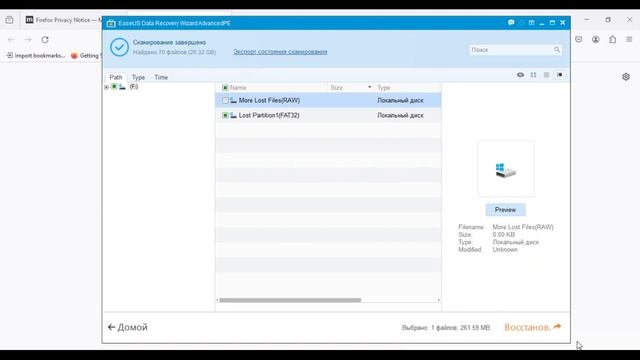Screen dimensions: 640x360
Task: Click Firefox forward arrow
Action: 28,40
